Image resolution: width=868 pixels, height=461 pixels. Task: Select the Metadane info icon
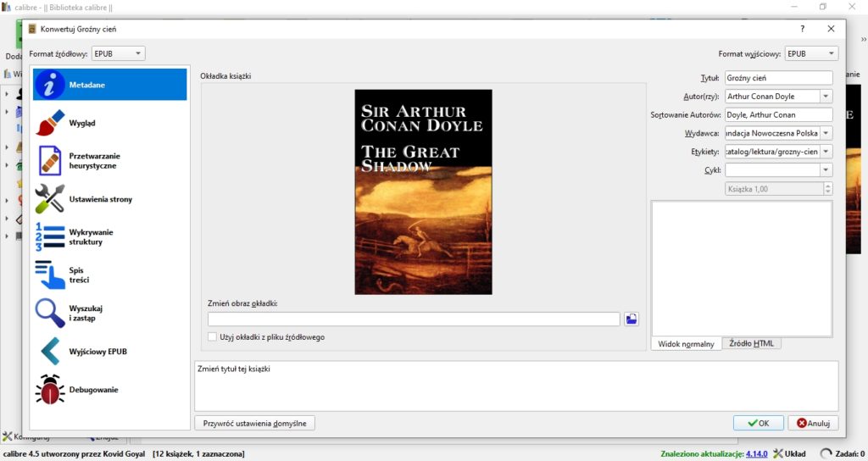51,85
